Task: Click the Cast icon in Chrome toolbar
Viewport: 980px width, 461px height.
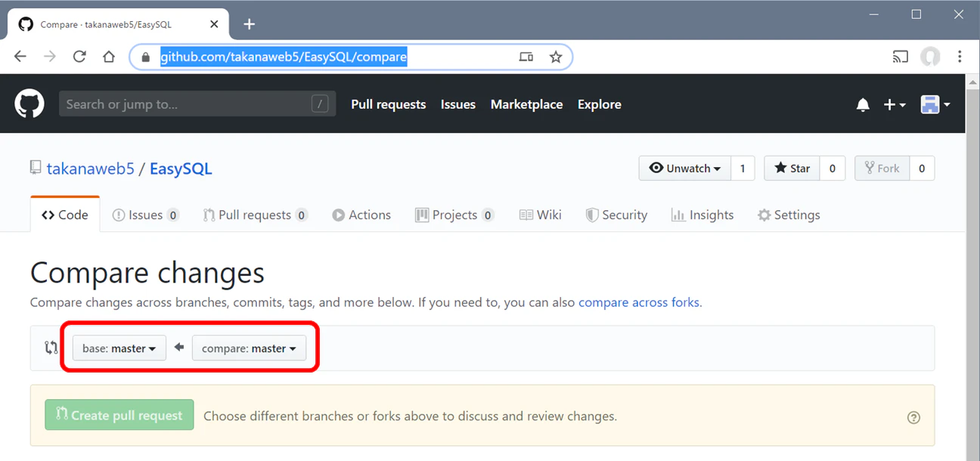Action: (x=900, y=57)
